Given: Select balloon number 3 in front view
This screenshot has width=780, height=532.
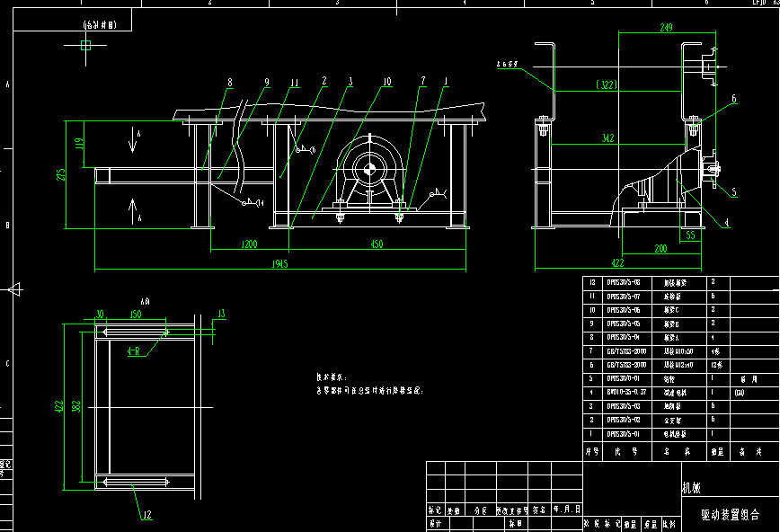Looking at the screenshot, I should pyautogui.click(x=350, y=81).
